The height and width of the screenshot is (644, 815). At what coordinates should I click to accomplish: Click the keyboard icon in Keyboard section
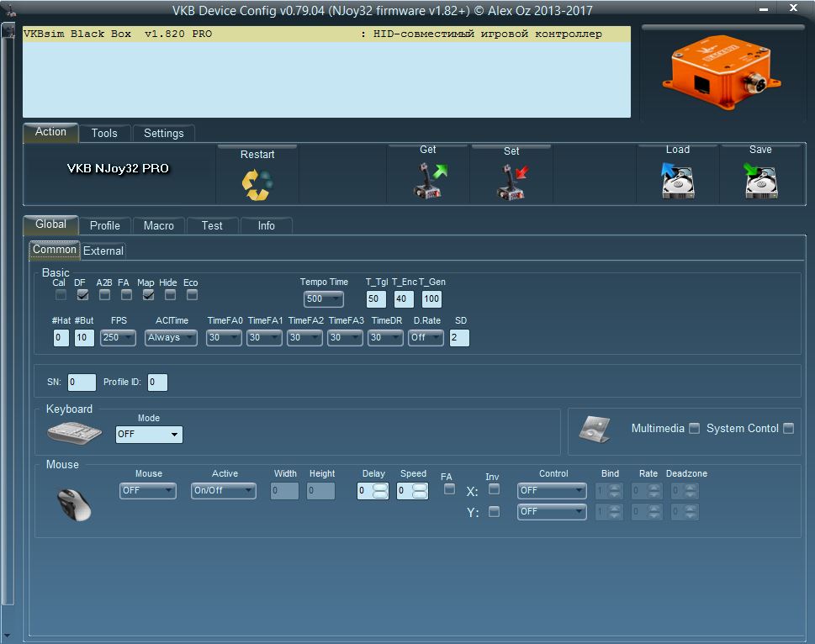(x=74, y=433)
